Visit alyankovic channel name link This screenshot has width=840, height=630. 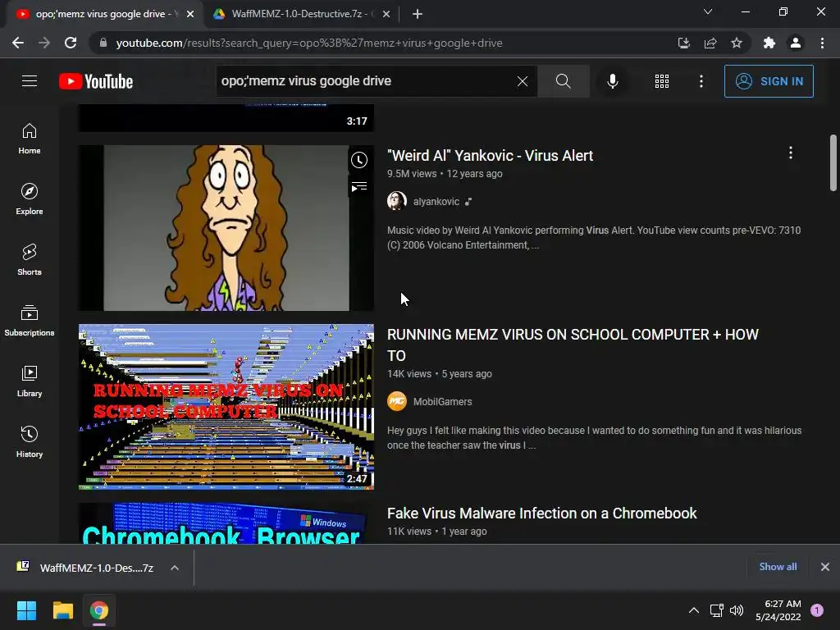pyautogui.click(x=436, y=202)
